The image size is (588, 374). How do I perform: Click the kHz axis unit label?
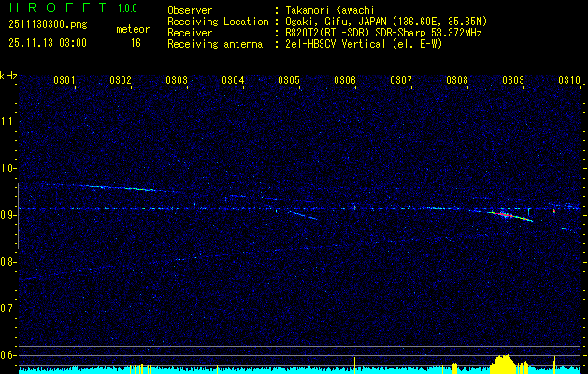click(8, 75)
